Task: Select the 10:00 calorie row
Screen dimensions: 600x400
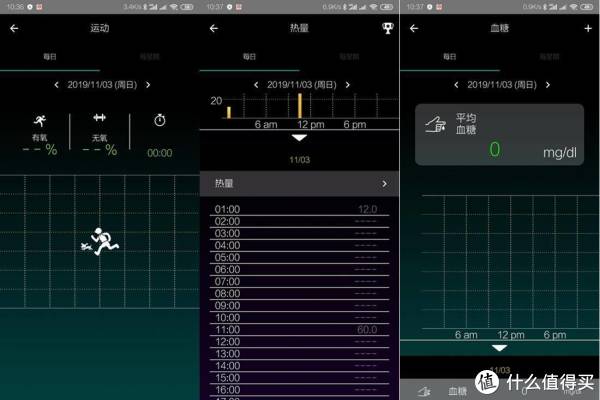Action: point(299,318)
